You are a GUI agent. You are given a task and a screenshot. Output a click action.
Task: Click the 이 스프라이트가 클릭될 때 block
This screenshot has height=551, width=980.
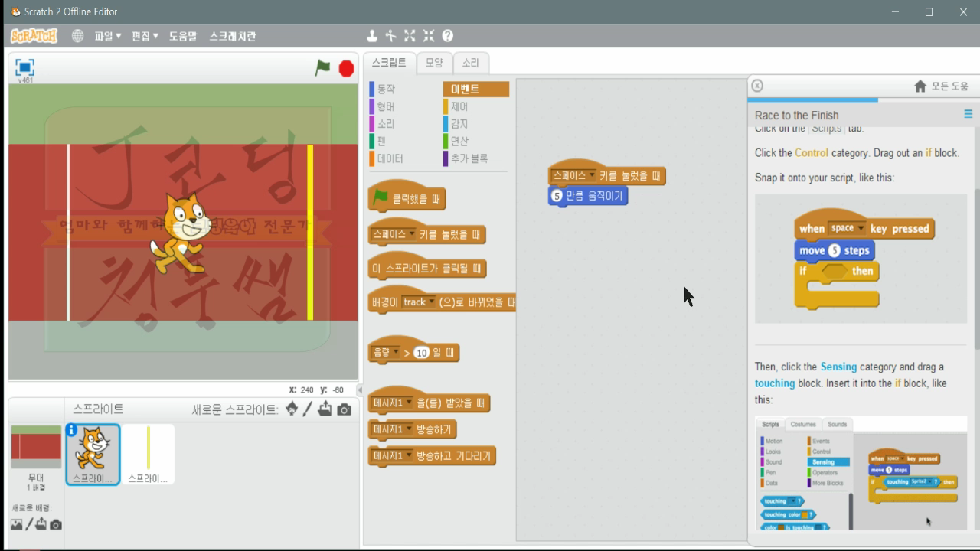[x=427, y=266]
